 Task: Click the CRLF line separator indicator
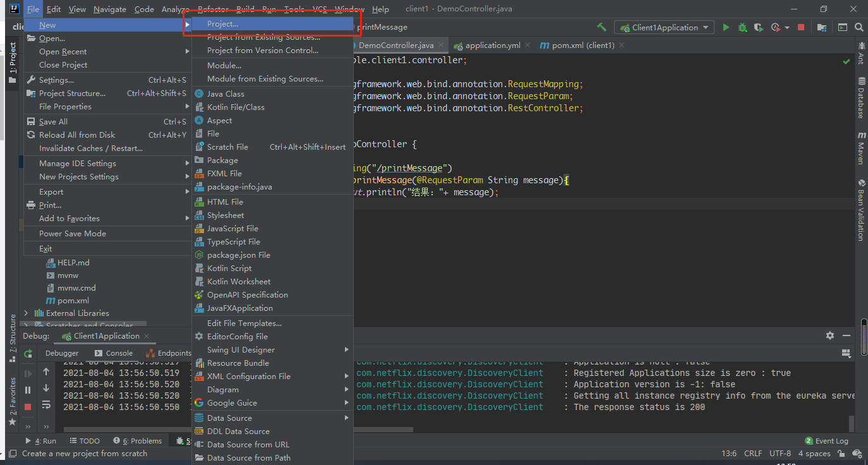753,454
